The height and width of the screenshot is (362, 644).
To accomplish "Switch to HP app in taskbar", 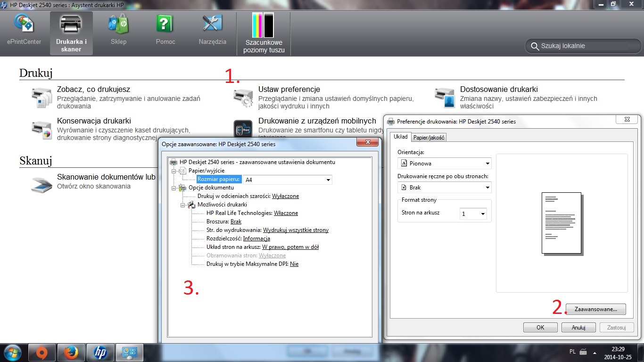I will point(100,353).
